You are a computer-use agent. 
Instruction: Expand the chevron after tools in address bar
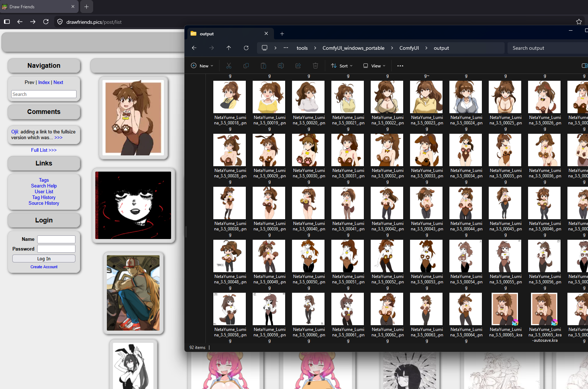(x=315, y=48)
